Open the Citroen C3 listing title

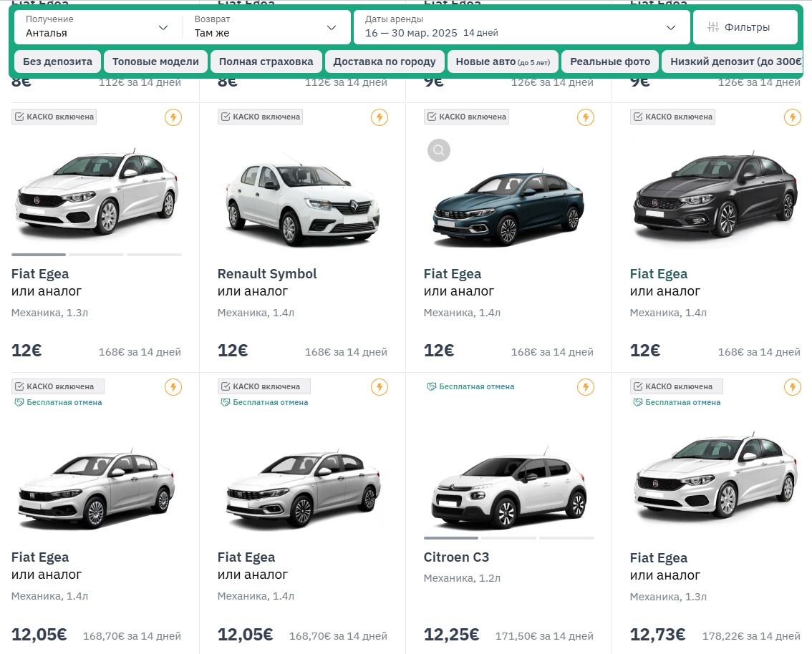click(456, 557)
